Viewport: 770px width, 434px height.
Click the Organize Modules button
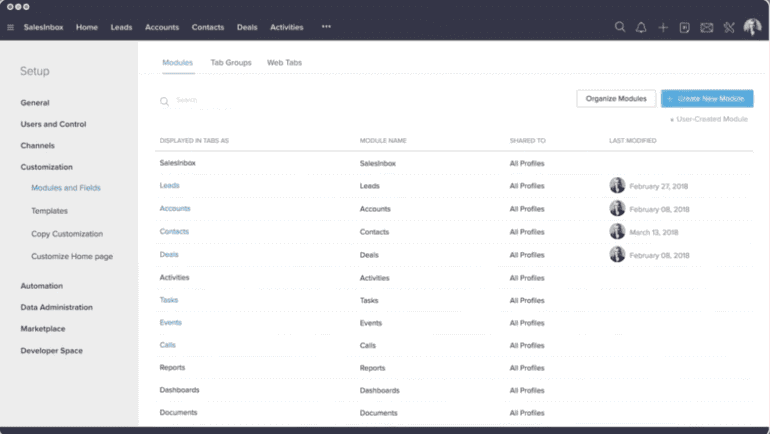coord(616,99)
